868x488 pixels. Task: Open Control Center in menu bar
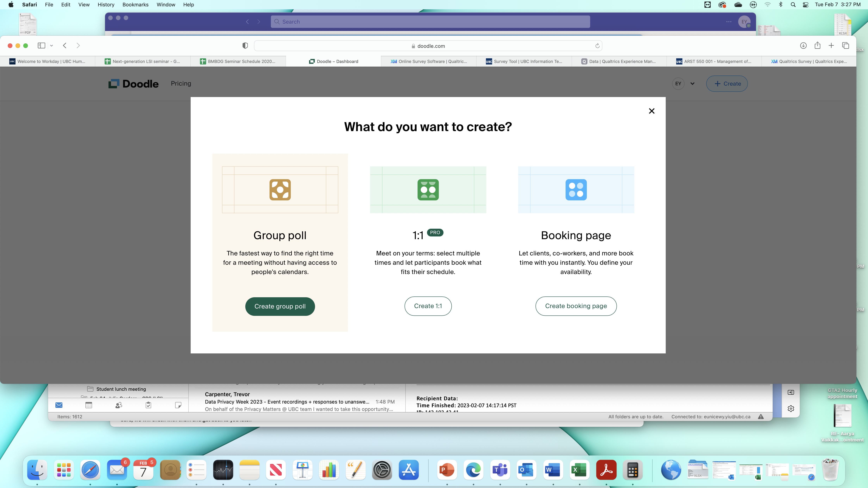(805, 4)
